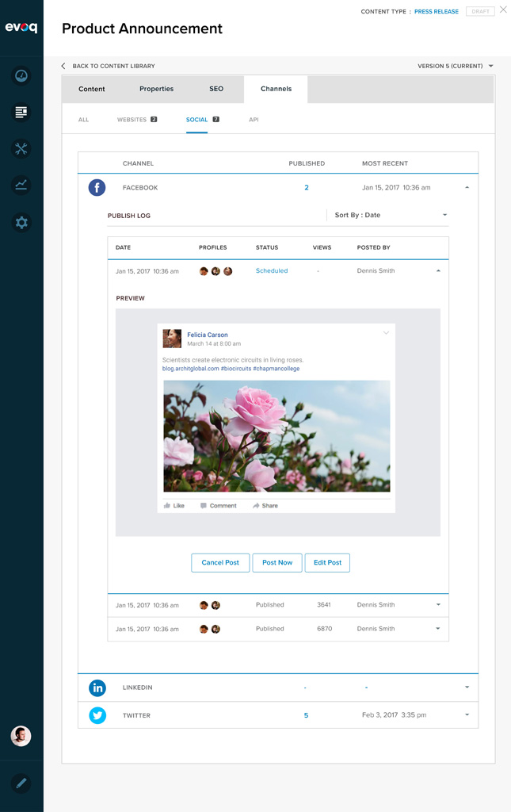Show the API channels filter

point(254,120)
